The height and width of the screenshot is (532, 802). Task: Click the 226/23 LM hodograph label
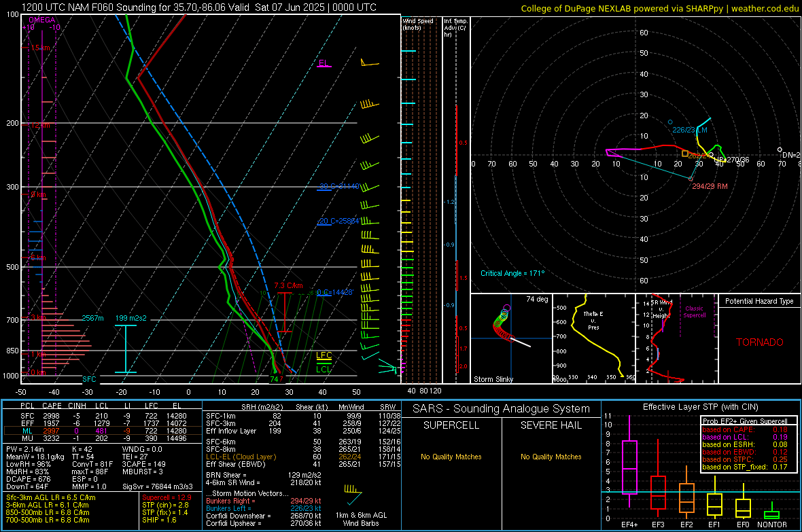click(689, 130)
